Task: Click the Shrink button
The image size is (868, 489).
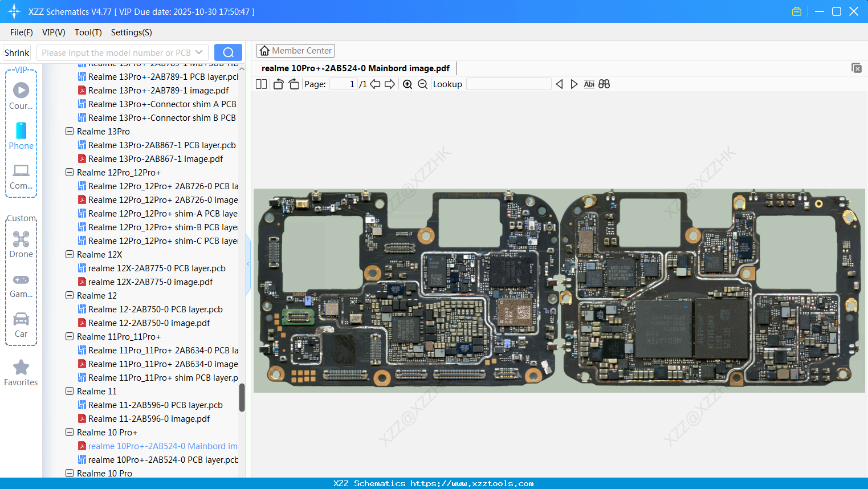Action: click(16, 52)
